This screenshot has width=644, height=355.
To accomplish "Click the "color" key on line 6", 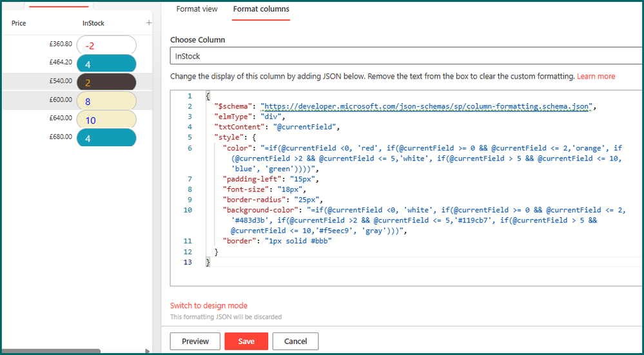I will [237, 148].
